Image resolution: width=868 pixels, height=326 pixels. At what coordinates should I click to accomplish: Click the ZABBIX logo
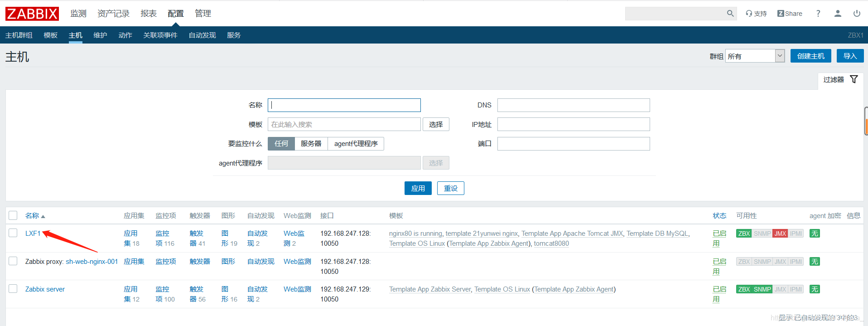click(32, 14)
